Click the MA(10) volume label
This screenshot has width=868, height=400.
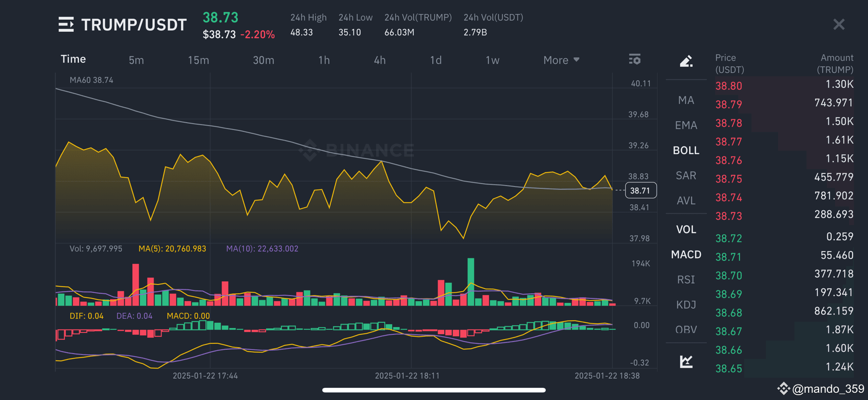(262, 249)
